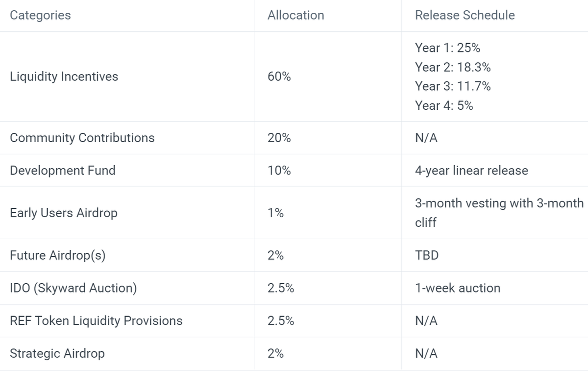Select the IDO (Skyward Auction) cell

coord(73,288)
